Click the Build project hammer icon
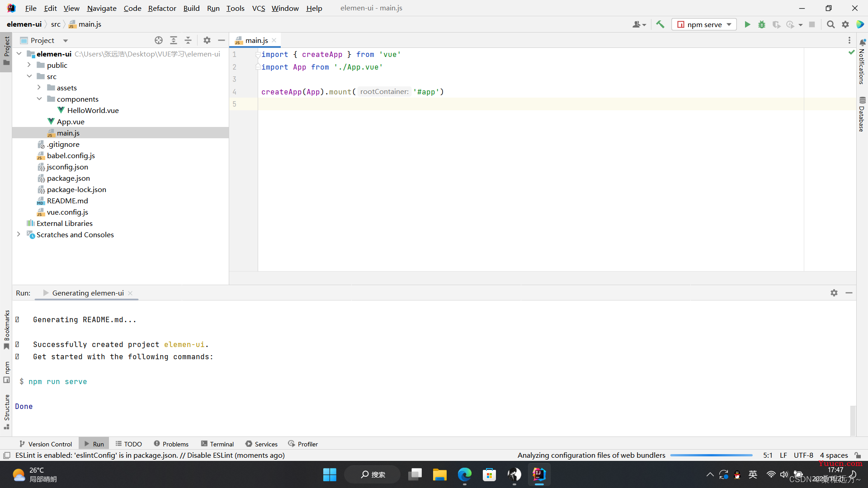 click(x=660, y=24)
